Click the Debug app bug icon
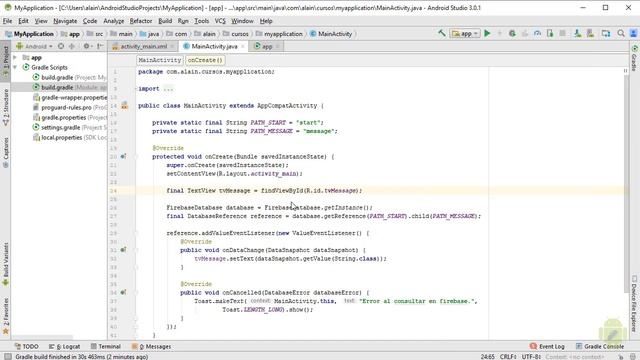The image size is (640, 360). [x=512, y=33]
